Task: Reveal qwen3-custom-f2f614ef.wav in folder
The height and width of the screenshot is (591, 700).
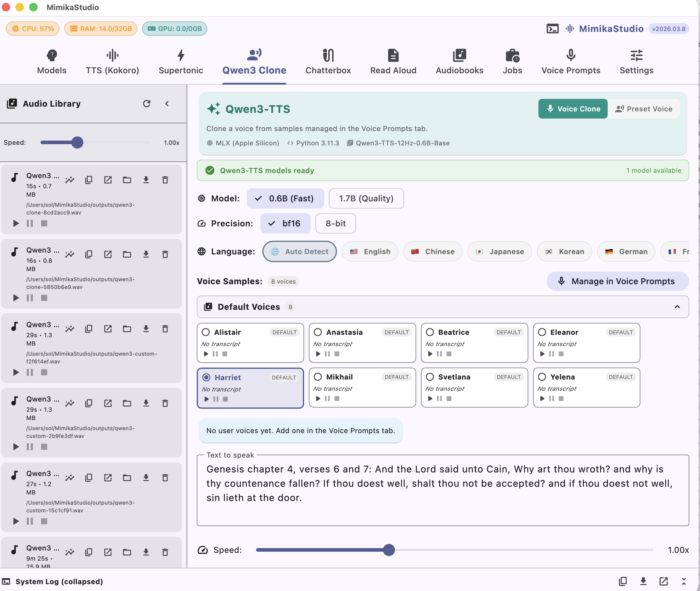Action: 127,329
